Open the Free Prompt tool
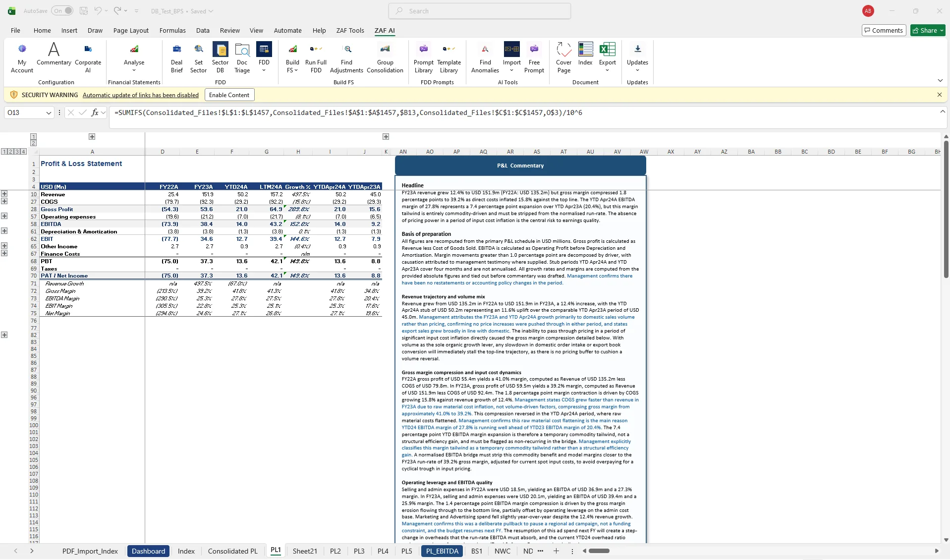950x560 pixels. click(x=534, y=57)
